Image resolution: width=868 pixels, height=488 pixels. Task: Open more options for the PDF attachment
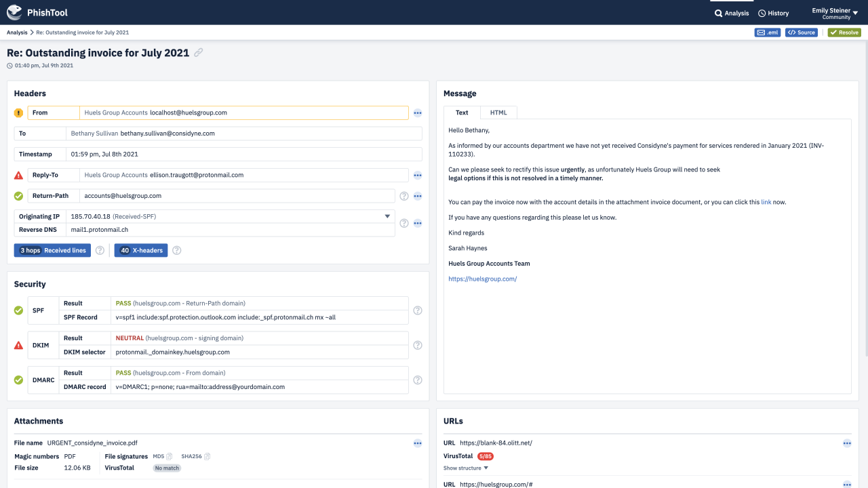tap(418, 443)
